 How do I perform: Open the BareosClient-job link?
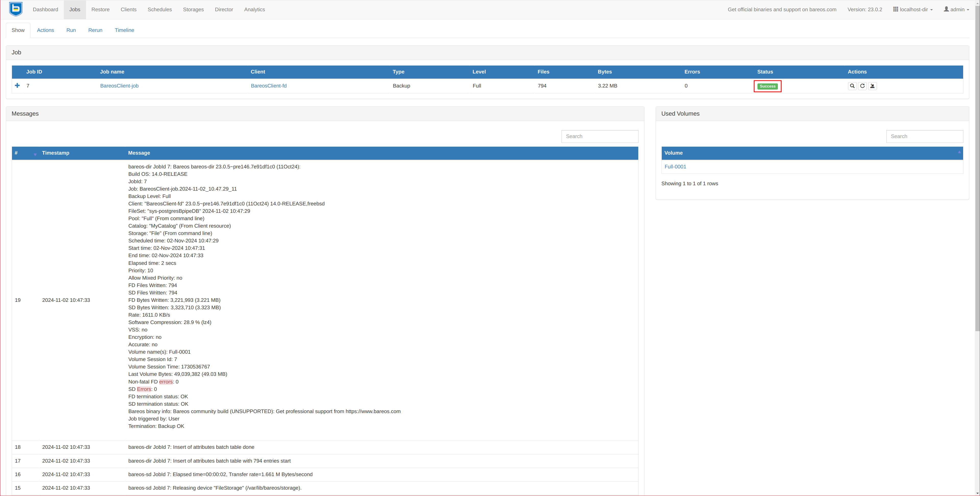point(119,86)
